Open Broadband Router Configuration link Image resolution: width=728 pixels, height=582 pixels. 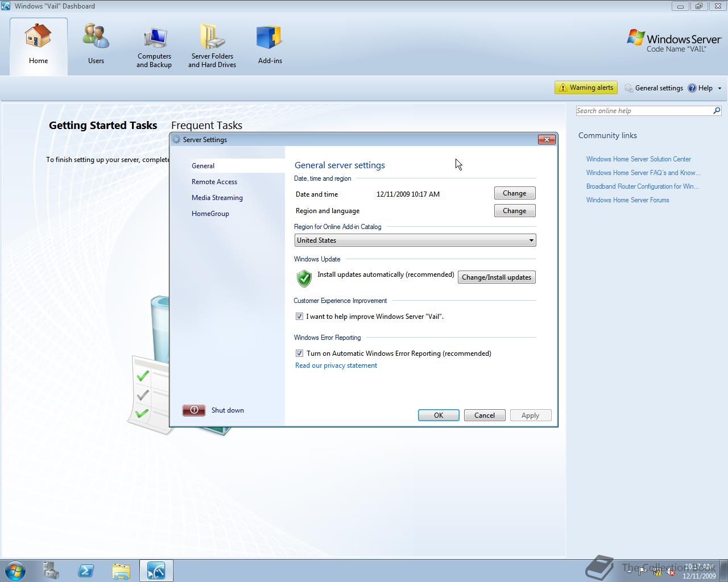pyautogui.click(x=643, y=186)
